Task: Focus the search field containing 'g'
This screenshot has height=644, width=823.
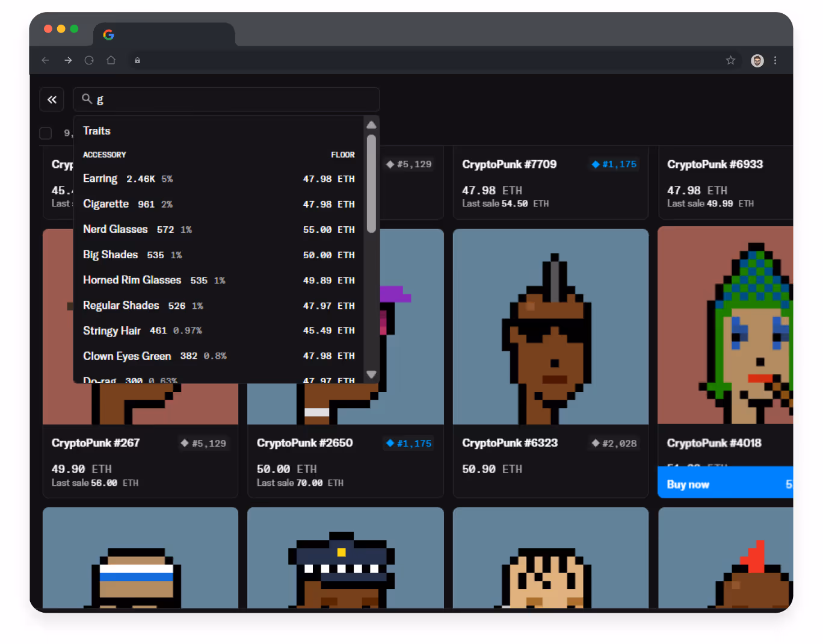Action: (x=226, y=99)
